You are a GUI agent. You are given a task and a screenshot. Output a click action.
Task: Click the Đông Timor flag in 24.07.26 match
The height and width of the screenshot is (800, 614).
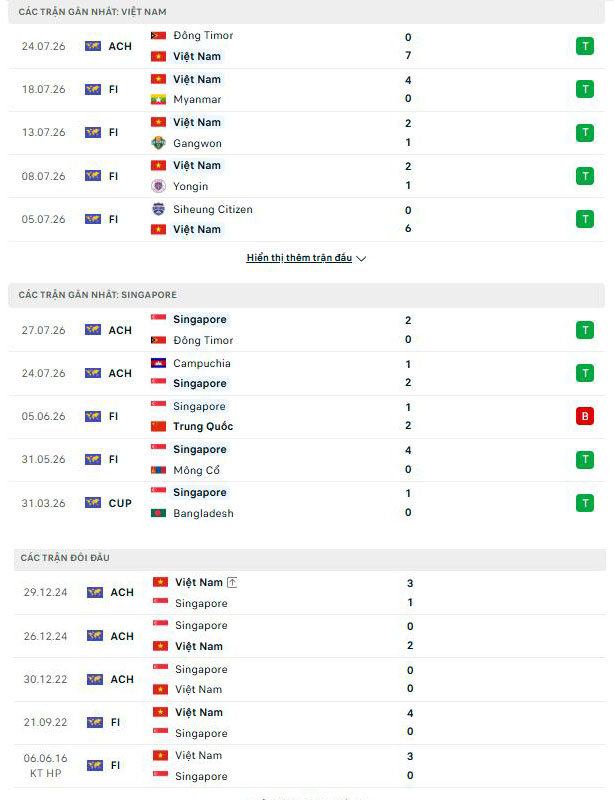158,36
